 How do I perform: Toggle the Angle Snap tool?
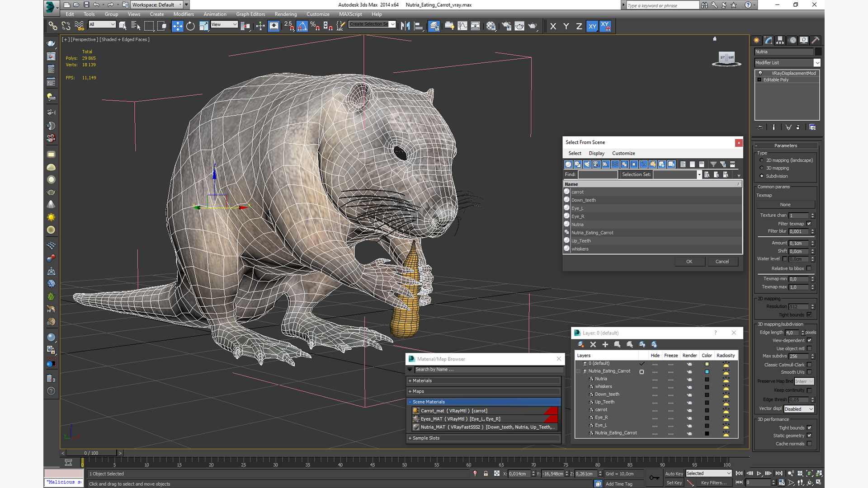[x=302, y=26]
